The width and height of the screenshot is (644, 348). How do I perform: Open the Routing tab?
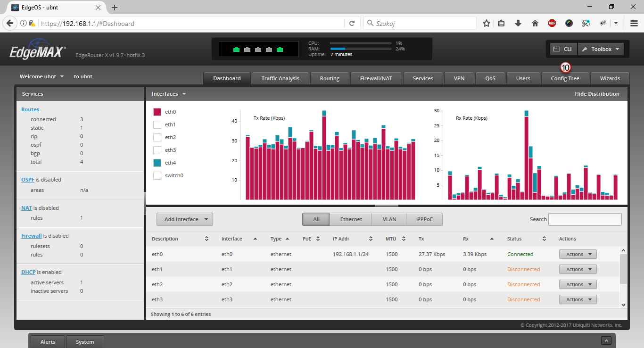click(330, 78)
